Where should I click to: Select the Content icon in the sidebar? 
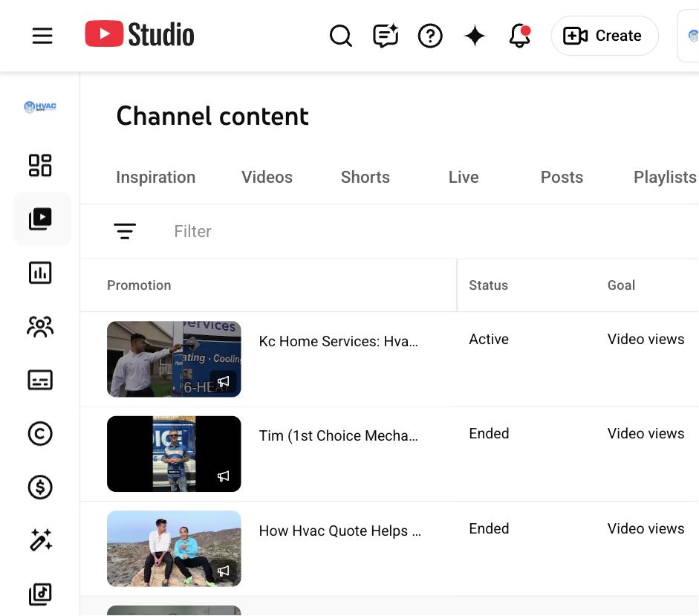42,218
